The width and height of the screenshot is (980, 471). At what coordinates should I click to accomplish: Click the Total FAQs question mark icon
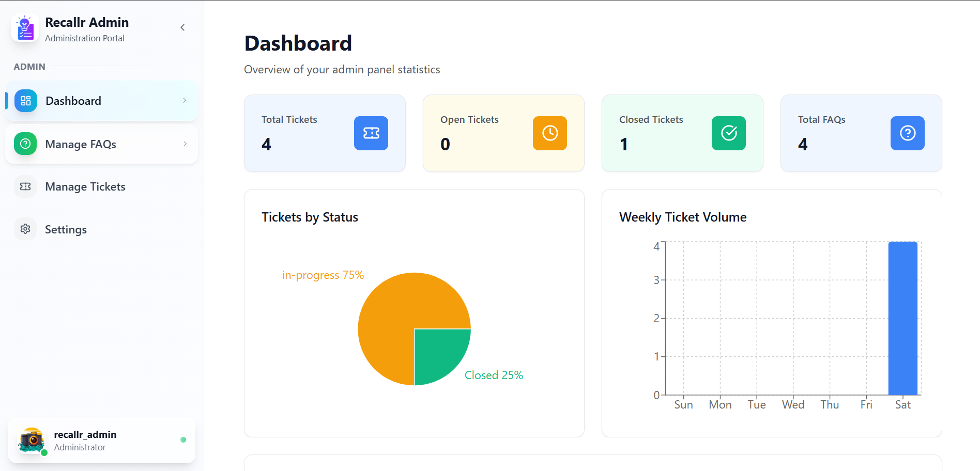(907, 133)
